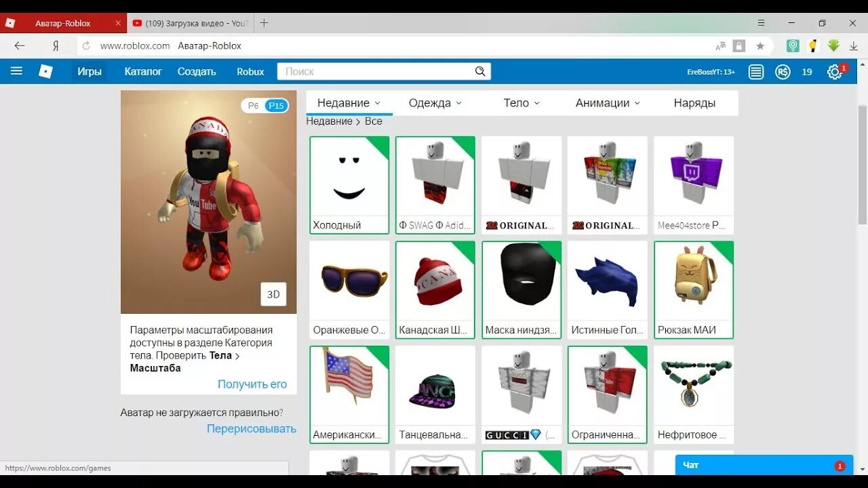Go back with browser arrow
Screen dimensions: 868x488
[20, 45]
